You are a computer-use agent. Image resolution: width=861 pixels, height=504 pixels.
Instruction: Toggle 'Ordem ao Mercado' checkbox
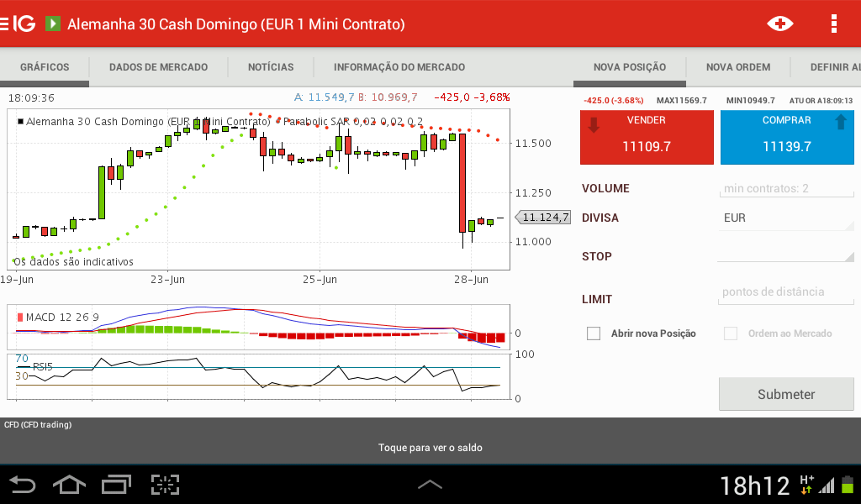731,333
